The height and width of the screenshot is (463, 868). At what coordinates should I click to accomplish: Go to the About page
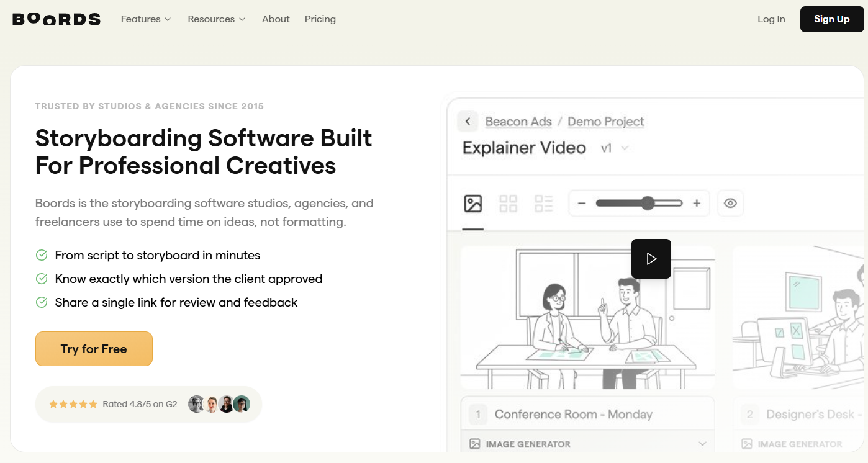coord(276,19)
